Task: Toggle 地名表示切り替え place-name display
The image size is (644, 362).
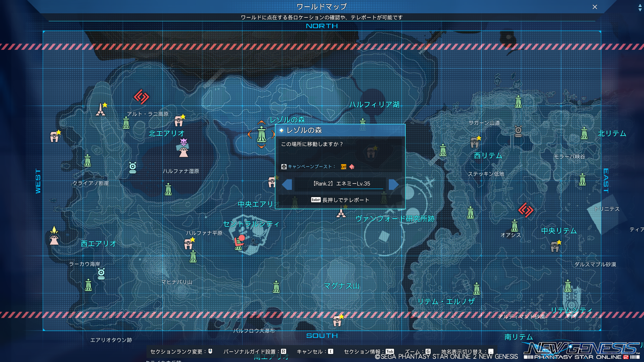Action: [467, 351]
